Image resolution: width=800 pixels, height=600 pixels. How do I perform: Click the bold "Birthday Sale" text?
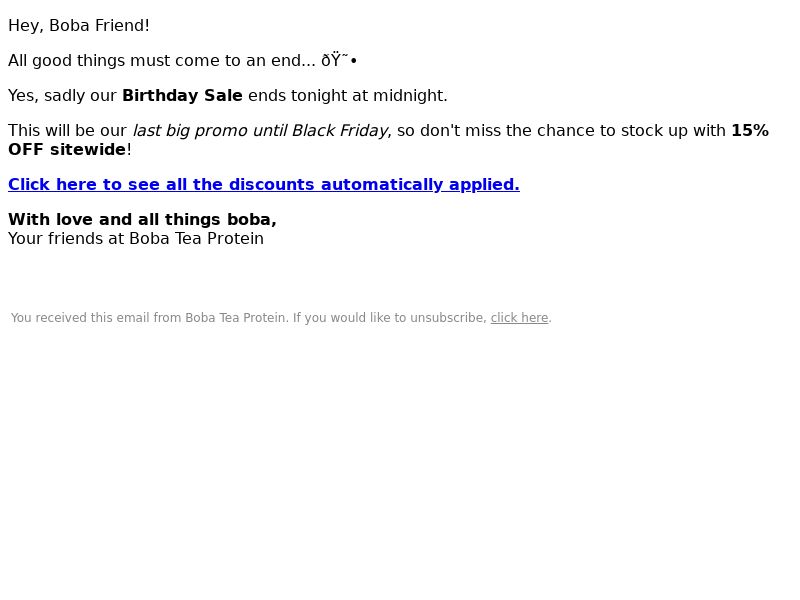tap(182, 96)
